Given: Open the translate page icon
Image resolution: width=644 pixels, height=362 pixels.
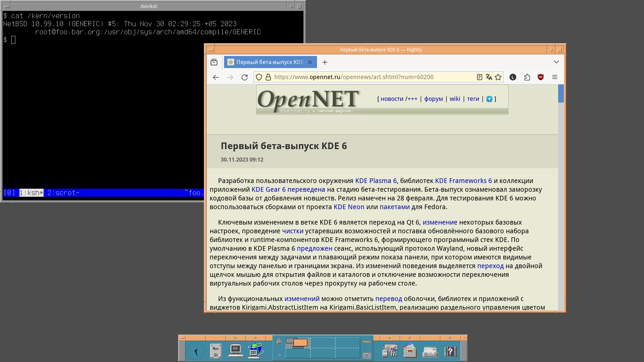Looking at the screenshot, I should (x=489, y=77).
